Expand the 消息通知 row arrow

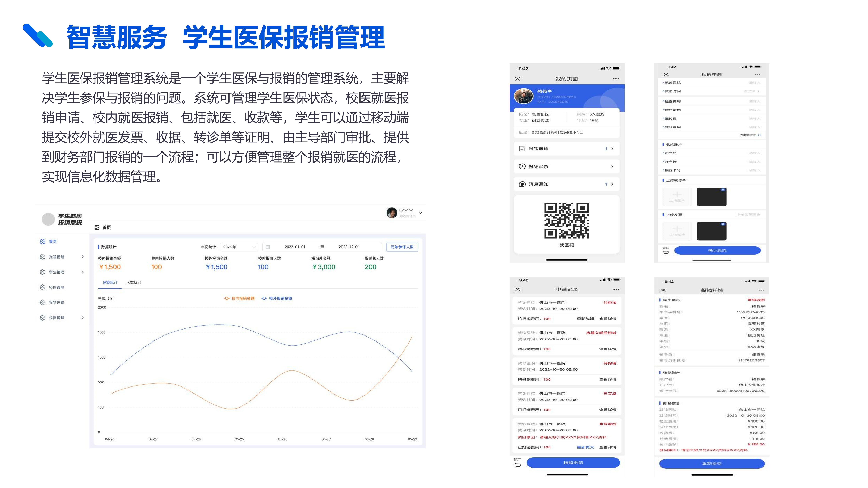pyautogui.click(x=612, y=184)
